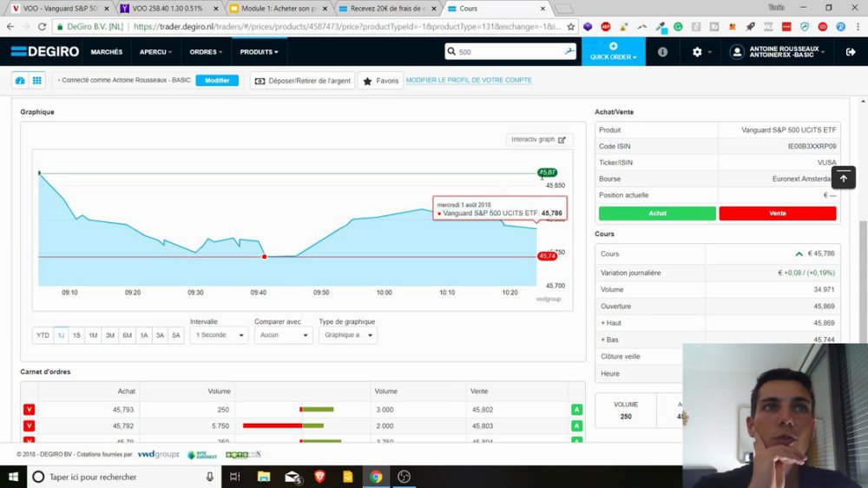Click the info circle icon in header
This screenshot has width=868, height=488.
pyautogui.click(x=662, y=51)
